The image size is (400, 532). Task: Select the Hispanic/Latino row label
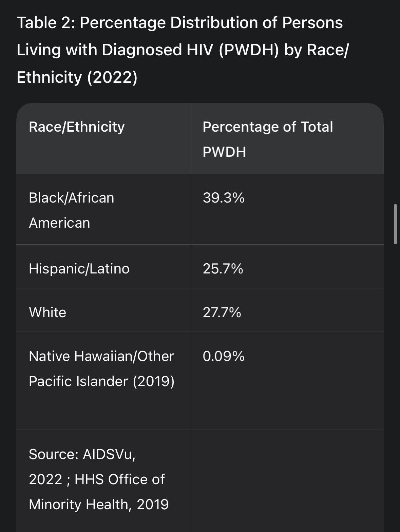point(79,268)
